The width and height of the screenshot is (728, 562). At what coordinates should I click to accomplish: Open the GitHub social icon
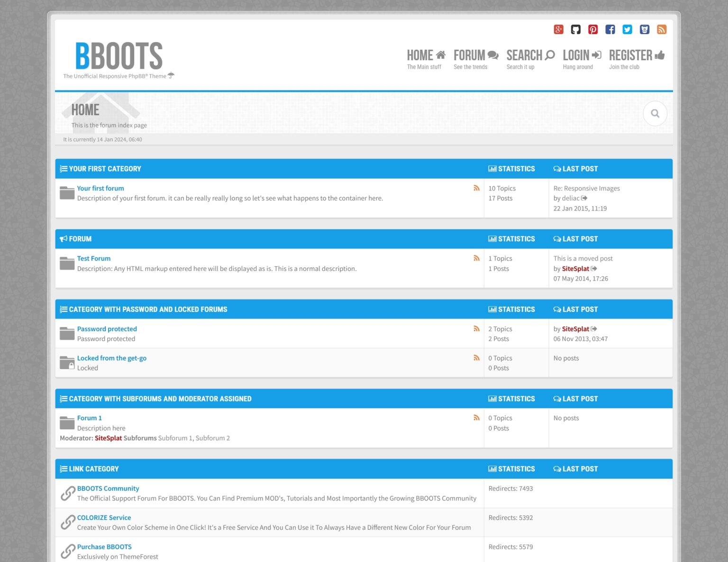click(x=576, y=29)
